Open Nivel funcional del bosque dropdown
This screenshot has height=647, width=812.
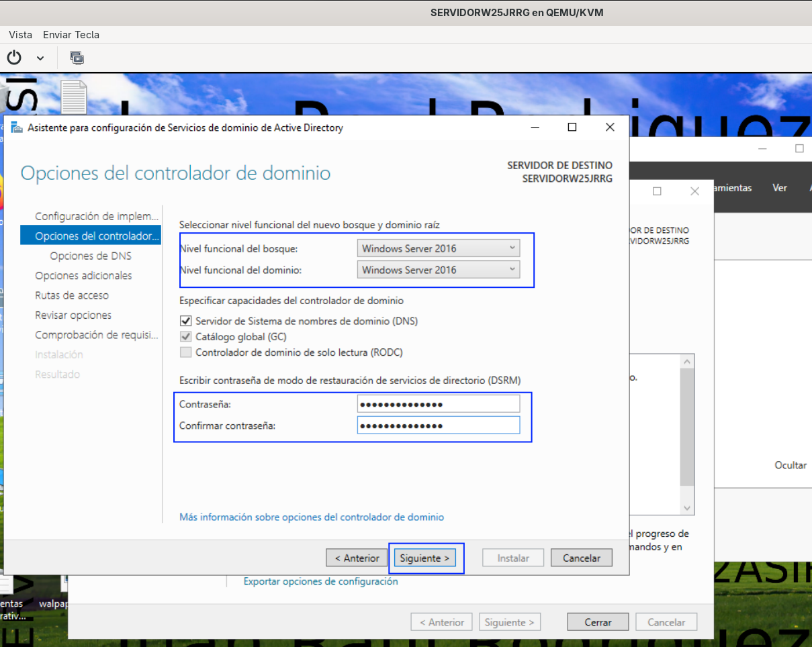(x=439, y=248)
